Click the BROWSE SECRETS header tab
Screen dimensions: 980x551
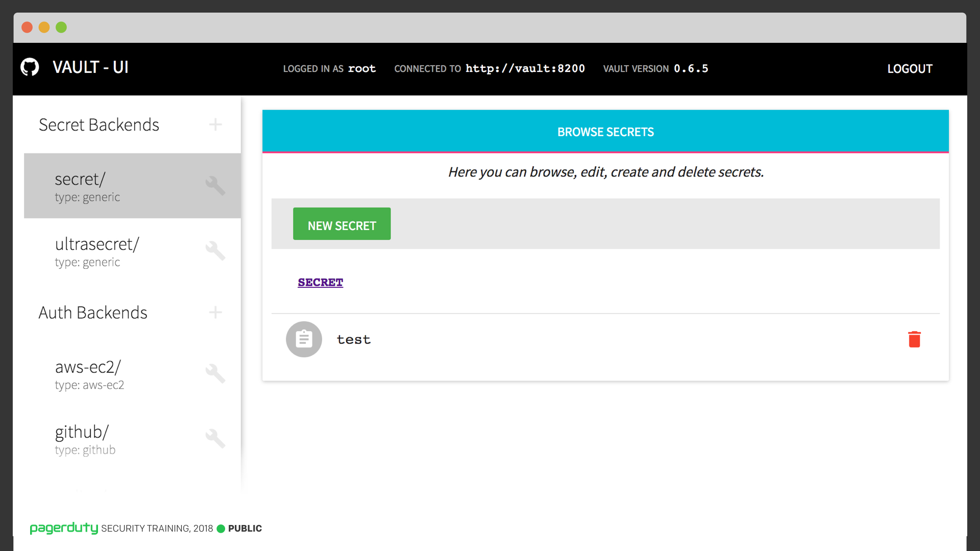[x=605, y=132]
